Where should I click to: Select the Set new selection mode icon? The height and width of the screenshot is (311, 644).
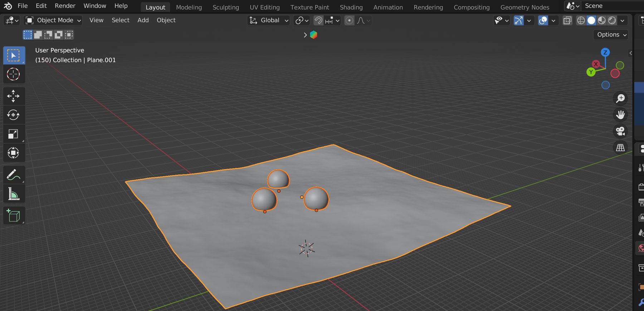28,35
